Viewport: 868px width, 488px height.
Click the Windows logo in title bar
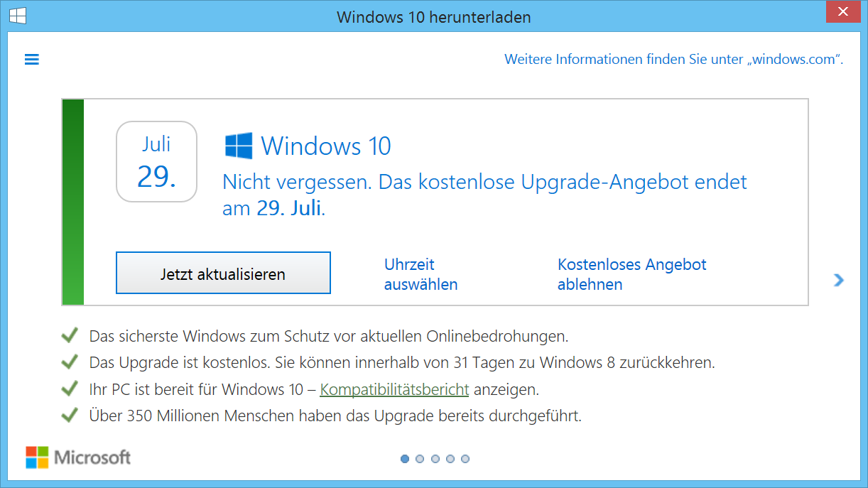17,16
